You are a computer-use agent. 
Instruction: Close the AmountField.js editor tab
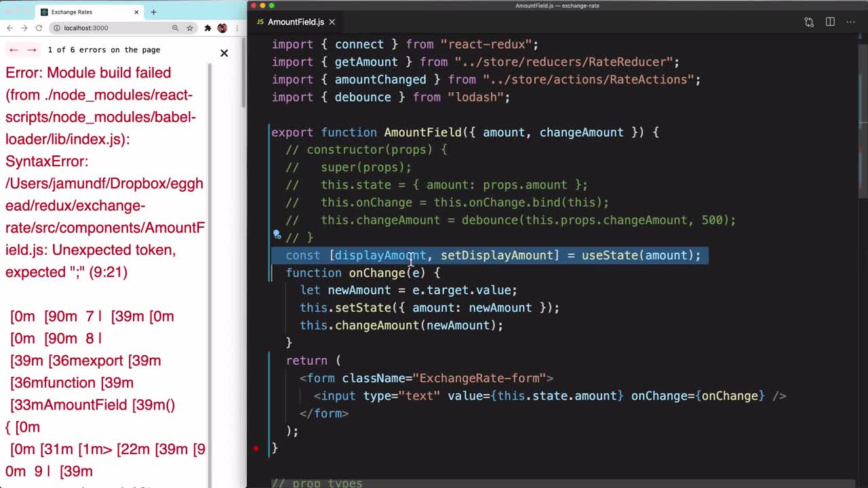point(332,22)
